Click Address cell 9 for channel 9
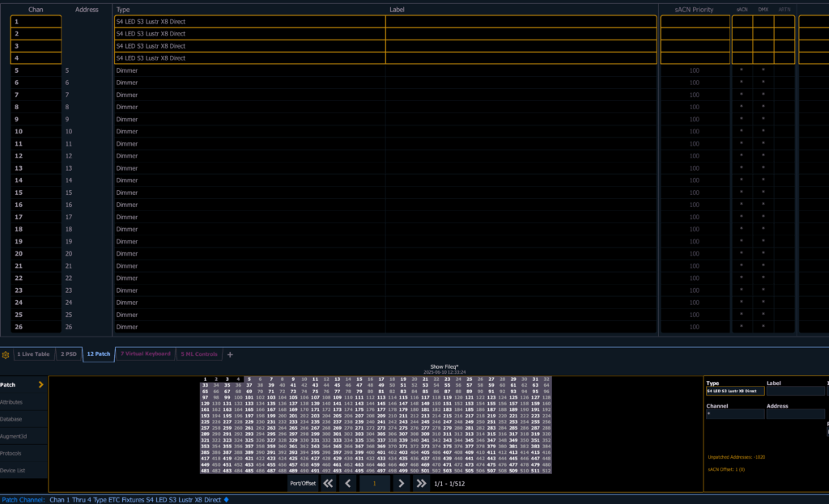The height and width of the screenshot is (504, 829). (x=87, y=120)
